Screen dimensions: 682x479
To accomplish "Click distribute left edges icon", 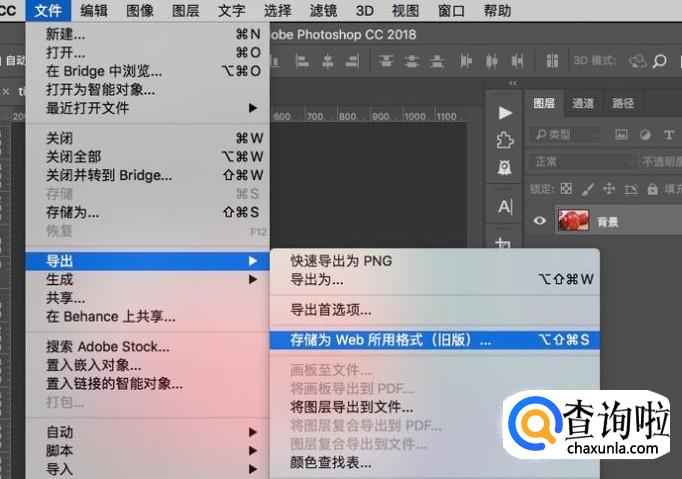I will coord(465,61).
